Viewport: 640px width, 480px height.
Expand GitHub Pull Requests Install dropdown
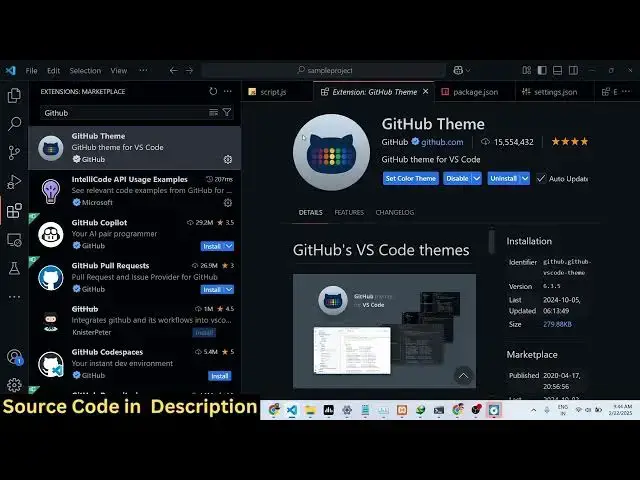(229, 289)
